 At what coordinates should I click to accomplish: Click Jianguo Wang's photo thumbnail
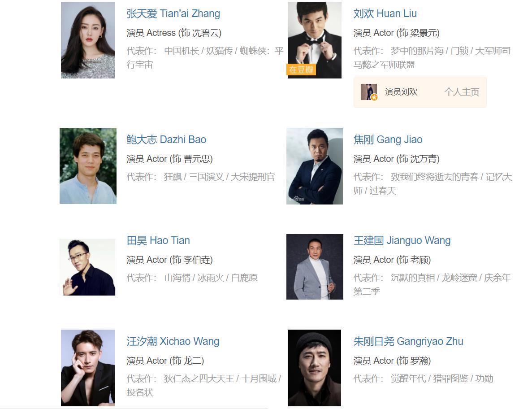[315, 267]
